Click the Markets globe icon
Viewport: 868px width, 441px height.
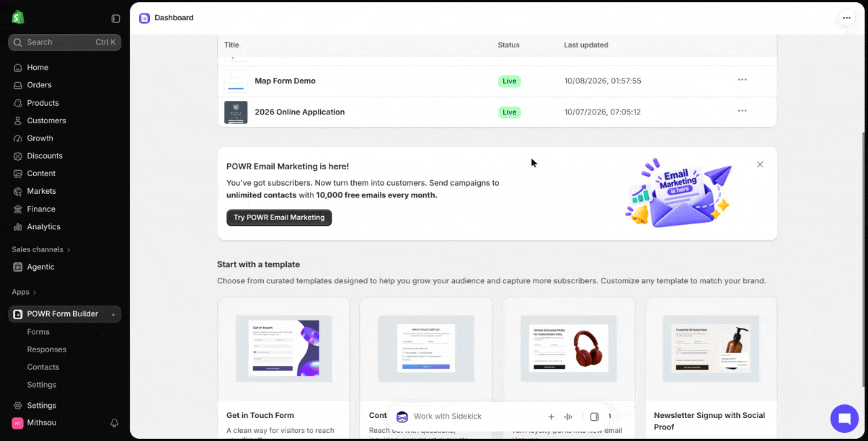pos(18,191)
